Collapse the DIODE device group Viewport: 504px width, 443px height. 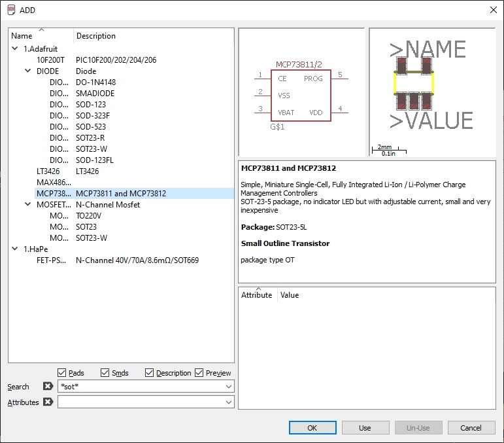tap(28, 71)
